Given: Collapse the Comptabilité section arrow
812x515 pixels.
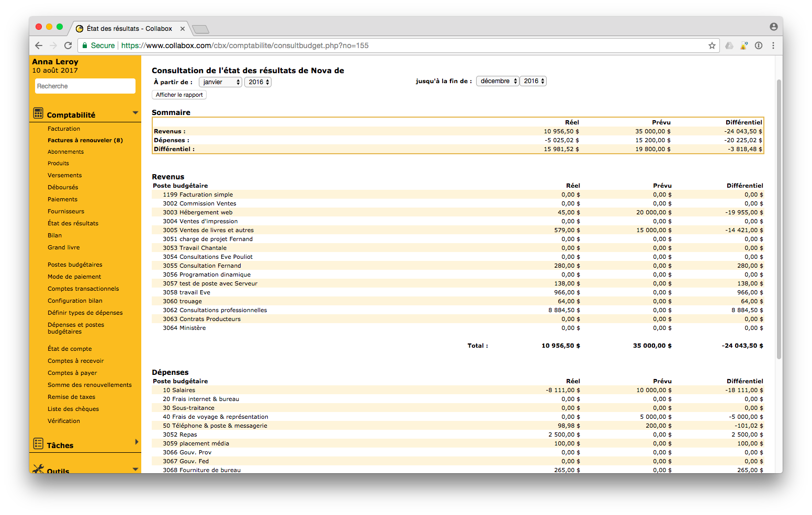Looking at the screenshot, I should [x=136, y=113].
